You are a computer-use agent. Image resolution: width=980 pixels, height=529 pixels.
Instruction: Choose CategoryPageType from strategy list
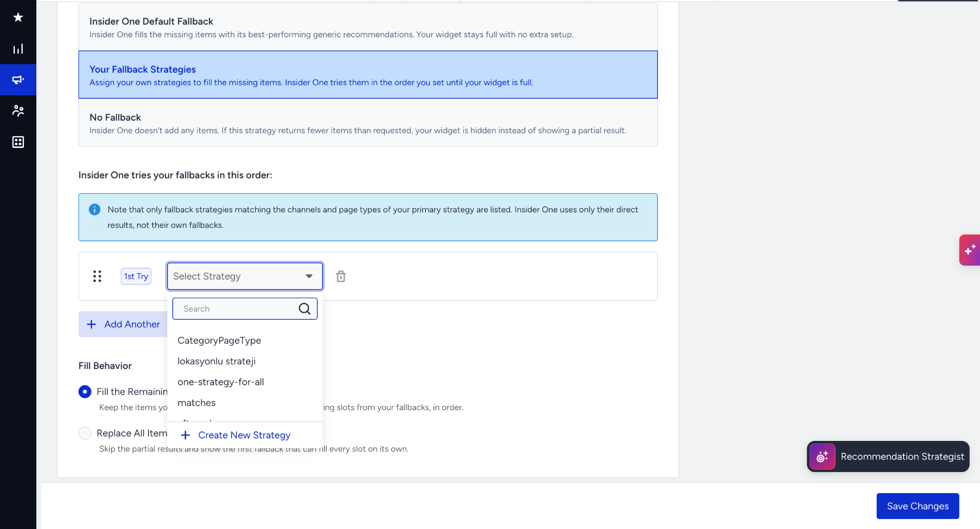(x=245, y=340)
